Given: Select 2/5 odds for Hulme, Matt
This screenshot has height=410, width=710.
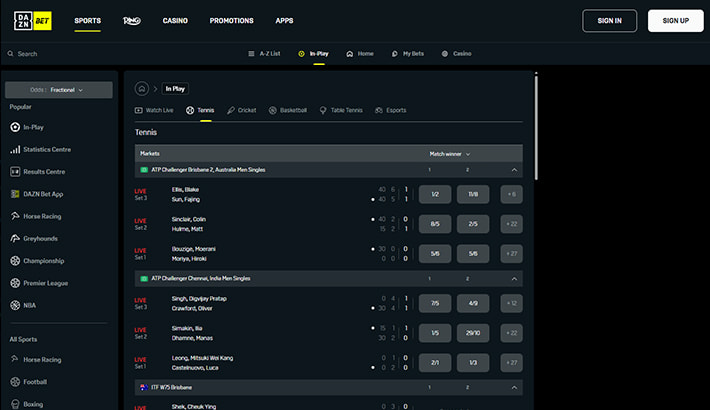Looking at the screenshot, I should point(473,224).
